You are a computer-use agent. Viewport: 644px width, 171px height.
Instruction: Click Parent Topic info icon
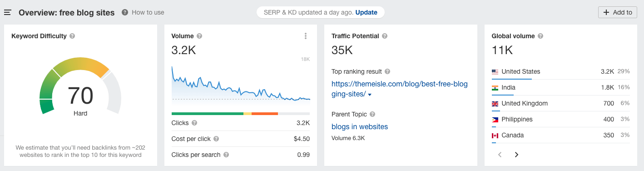click(x=372, y=114)
